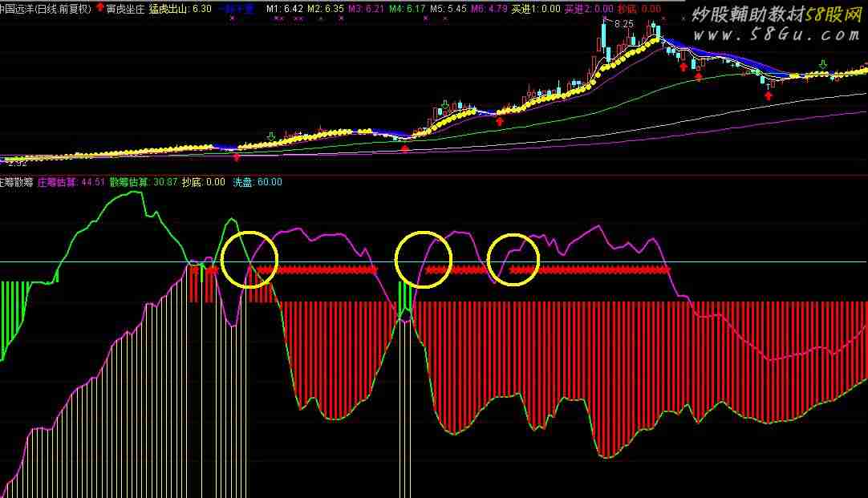Click the red arrow icon beside 雷虎坐庄
This screenshot has width=868, height=498.
coord(100,8)
